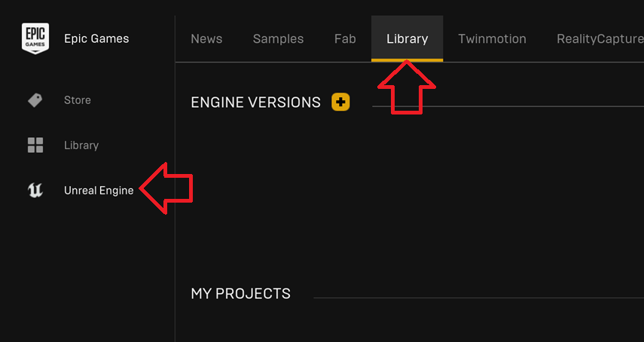The height and width of the screenshot is (342, 644).
Task: Click red upward arrow under Library tab
Action: pyautogui.click(x=407, y=87)
